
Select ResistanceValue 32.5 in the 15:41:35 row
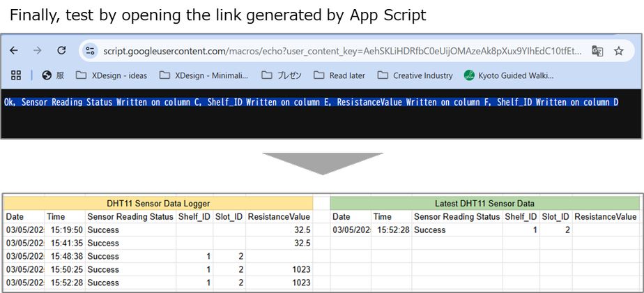click(x=279, y=243)
